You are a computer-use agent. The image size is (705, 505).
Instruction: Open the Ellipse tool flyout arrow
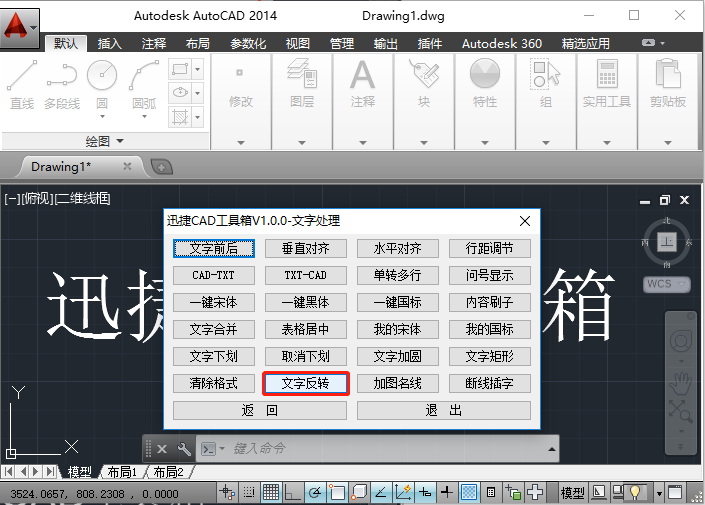click(x=197, y=93)
